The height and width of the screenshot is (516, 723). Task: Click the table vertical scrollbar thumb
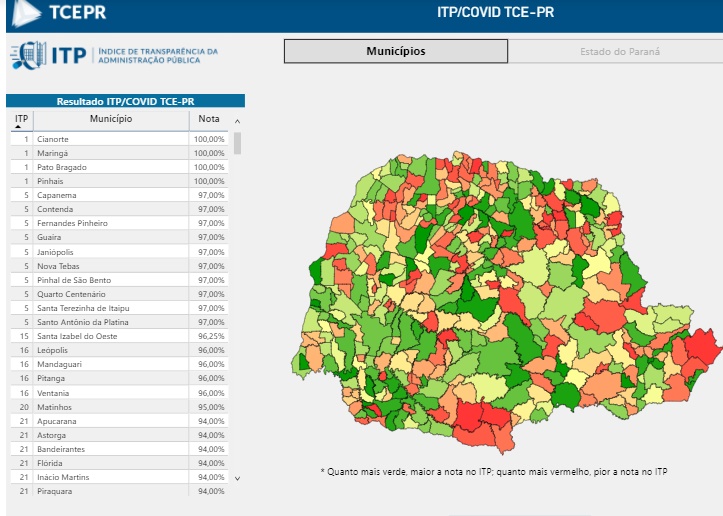(x=237, y=143)
